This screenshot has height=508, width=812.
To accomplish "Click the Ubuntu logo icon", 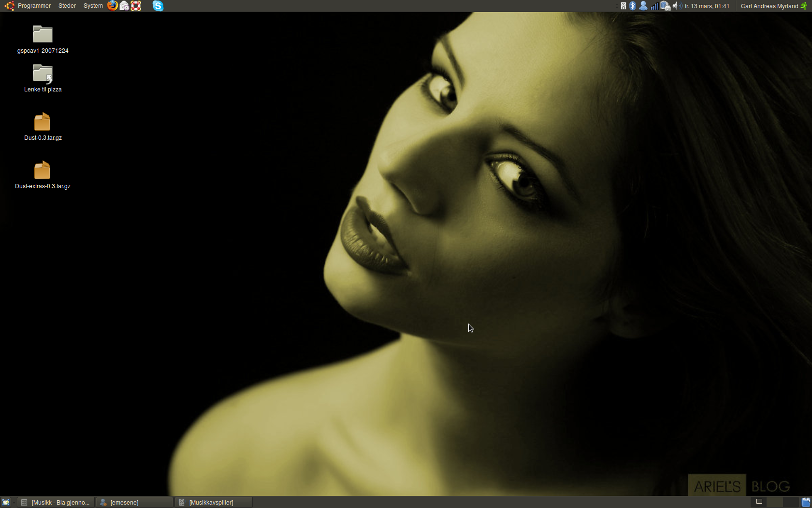I will pyautogui.click(x=9, y=6).
